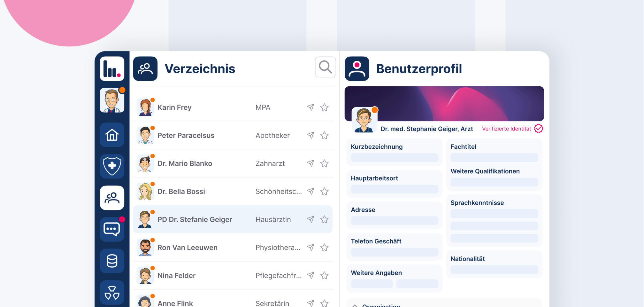The image size is (644, 307).
Task: Send a message to Karin Frey
Action: 310,107
